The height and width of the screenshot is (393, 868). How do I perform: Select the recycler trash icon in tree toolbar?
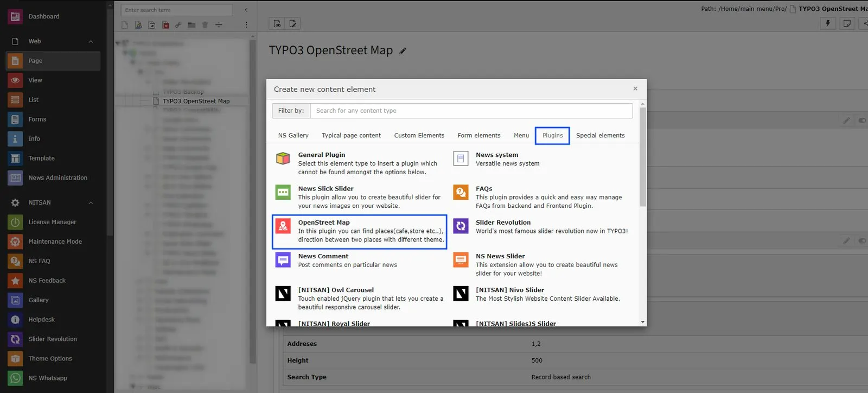point(205,25)
